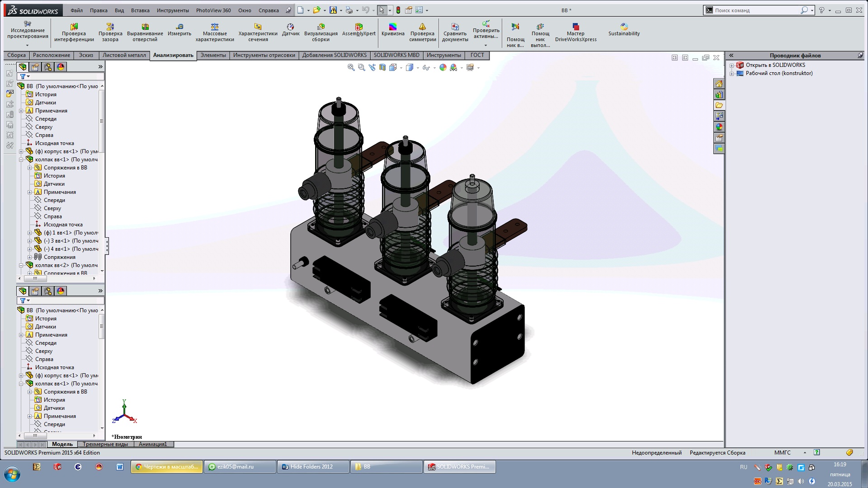868x488 pixels.
Task: Open the Инструменты menu
Action: 173,10
